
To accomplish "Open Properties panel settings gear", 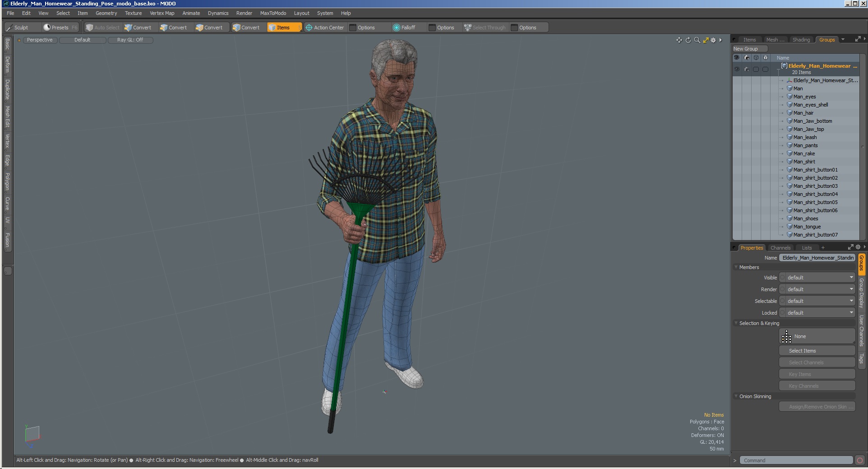I will [858, 247].
